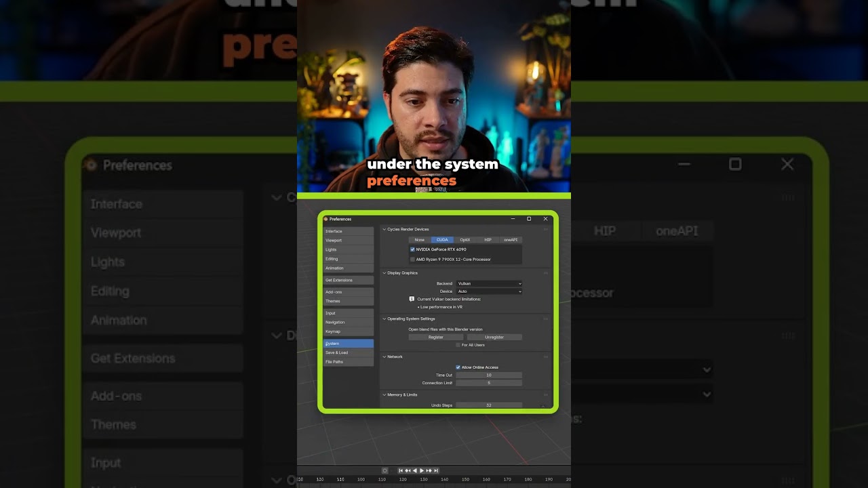Open the Keymap preferences section
This screenshot has width=868, height=488.
click(349, 331)
